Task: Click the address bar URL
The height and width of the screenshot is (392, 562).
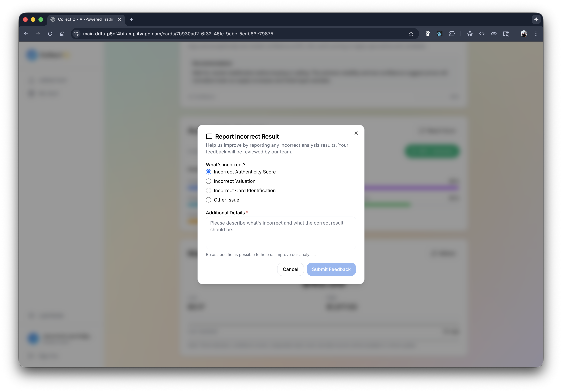Action: [x=178, y=34]
